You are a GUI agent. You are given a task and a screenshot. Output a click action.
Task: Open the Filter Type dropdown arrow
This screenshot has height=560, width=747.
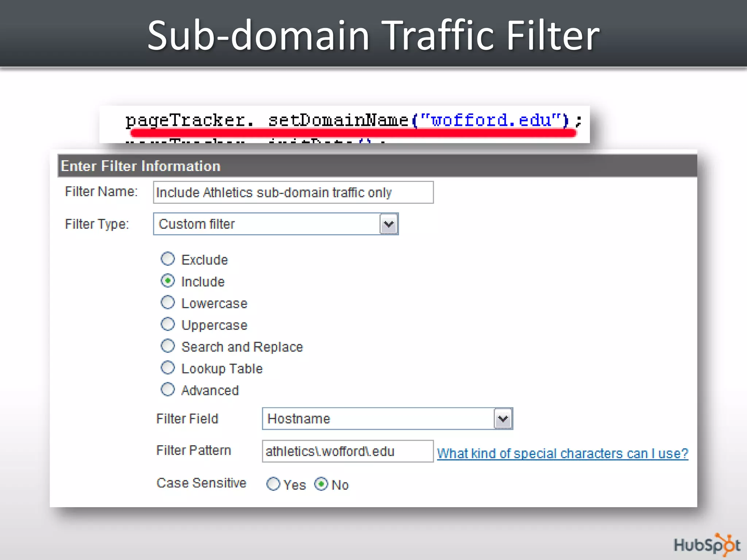tap(389, 224)
